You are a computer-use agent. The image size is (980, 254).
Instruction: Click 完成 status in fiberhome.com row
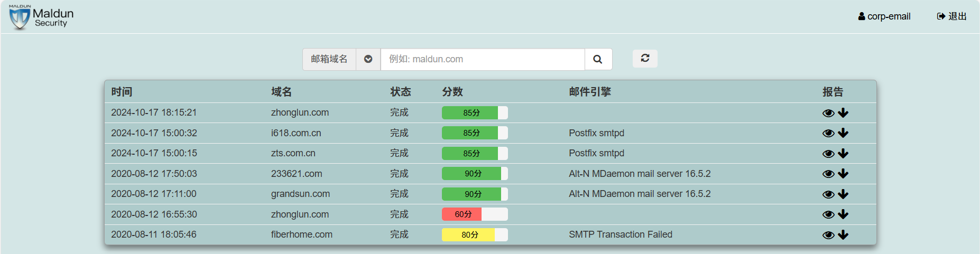pyautogui.click(x=399, y=234)
